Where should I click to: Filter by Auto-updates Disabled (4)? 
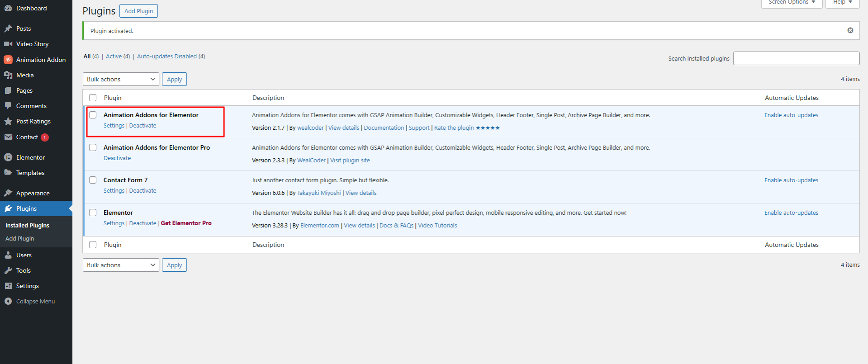pos(171,57)
